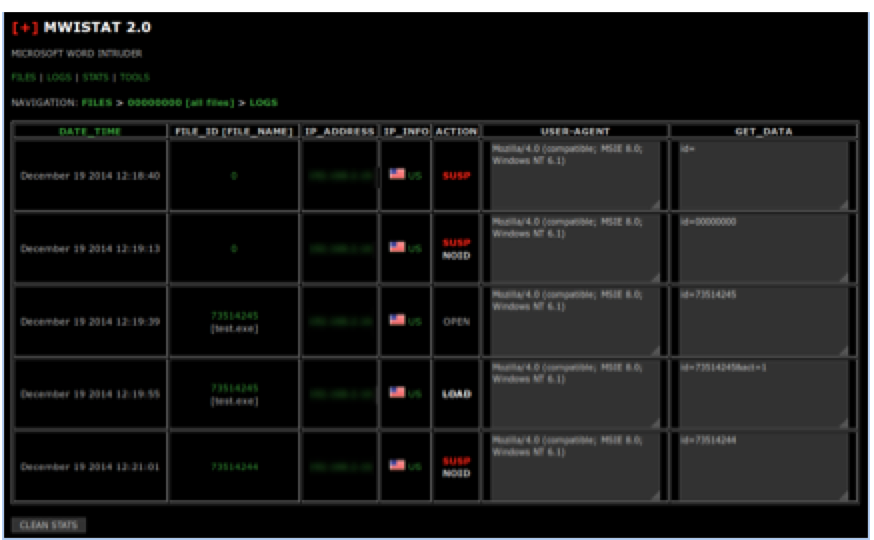Screen dimensions: 874x540
Task: Click the LOAD action in the 12:19:55 row
Action: pyautogui.click(x=457, y=394)
